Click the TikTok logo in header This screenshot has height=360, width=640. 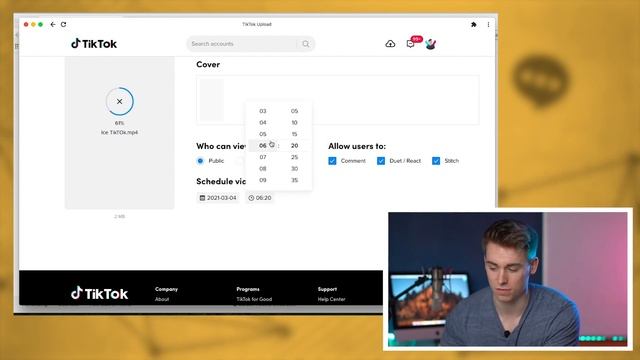(x=94, y=44)
